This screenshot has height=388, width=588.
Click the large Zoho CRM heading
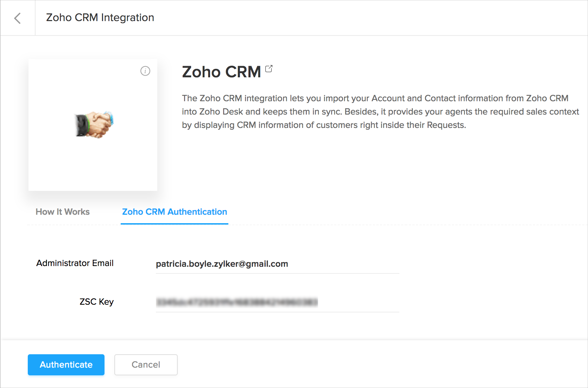click(x=221, y=72)
